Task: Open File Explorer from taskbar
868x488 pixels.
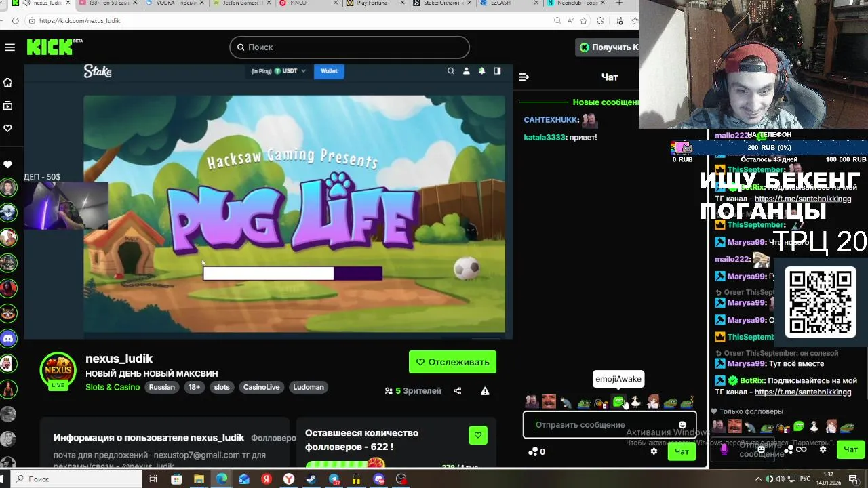Action: click(x=199, y=479)
